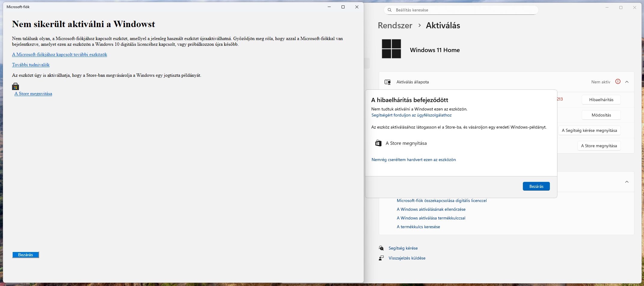
Task: Click the Segítség kérése help icon
Action: [381, 248]
